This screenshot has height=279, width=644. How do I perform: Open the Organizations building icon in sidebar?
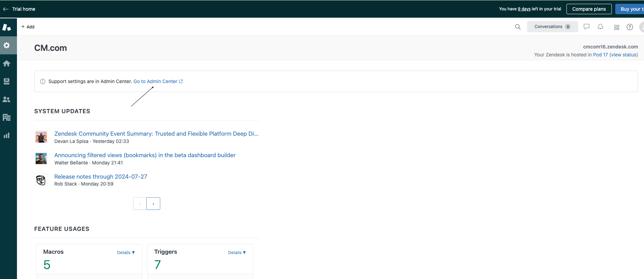(x=7, y=117)
